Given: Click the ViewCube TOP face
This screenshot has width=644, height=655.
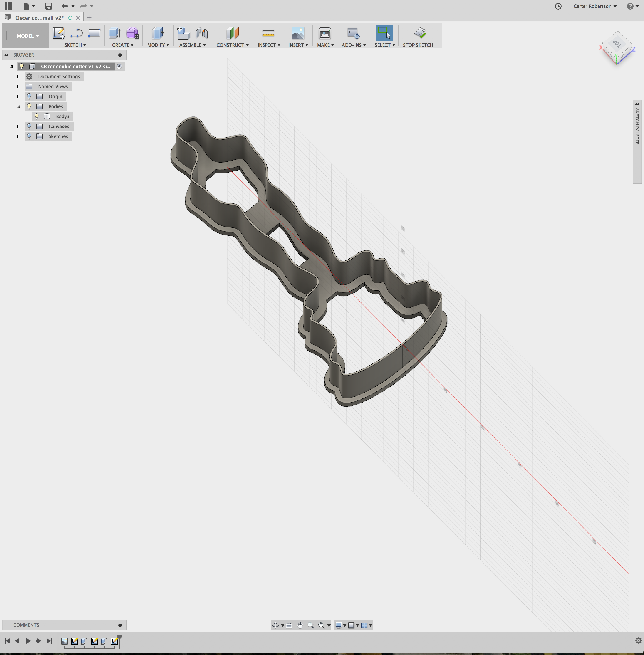Looking at the screenshot, I should [x=617, y=44].
